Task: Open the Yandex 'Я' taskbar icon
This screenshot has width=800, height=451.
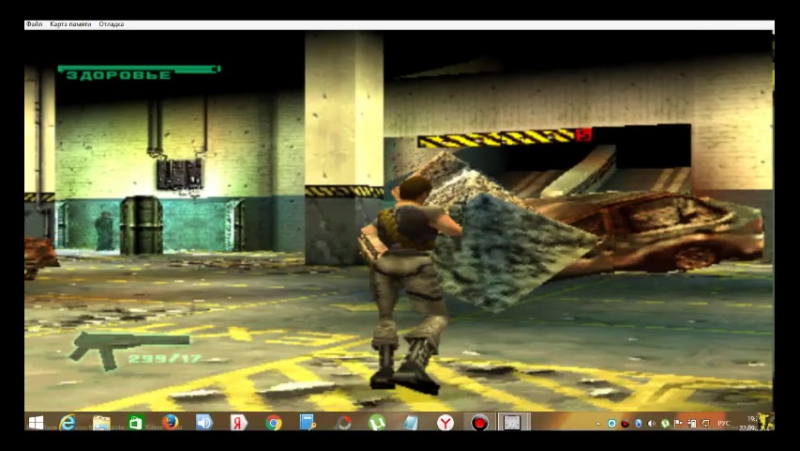Action: pos(238,423)
